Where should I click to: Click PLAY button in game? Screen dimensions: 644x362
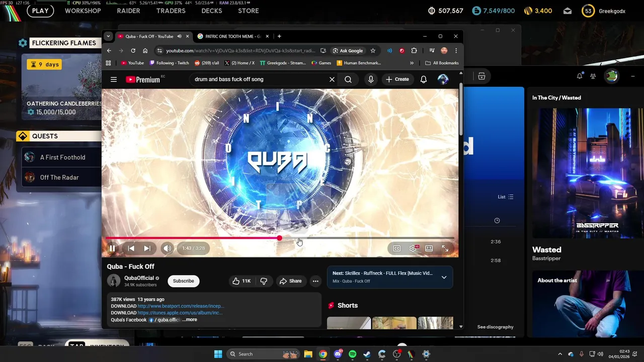point(40,11)
